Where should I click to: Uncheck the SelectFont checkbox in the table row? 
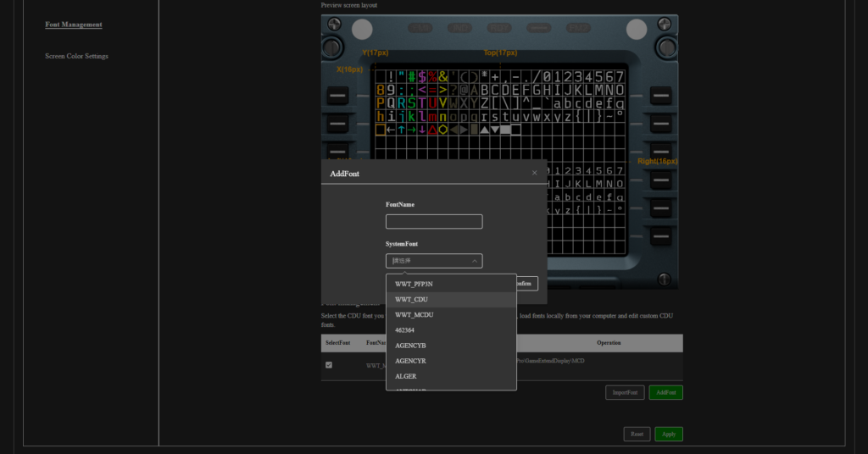pos(329,365)
